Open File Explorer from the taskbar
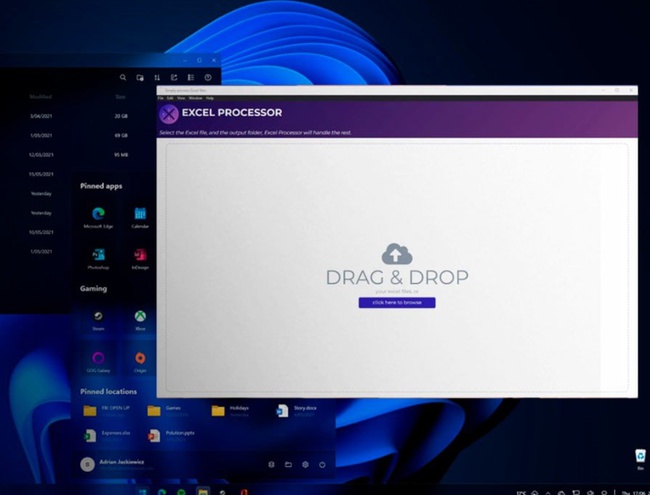 tap(203, 492)
